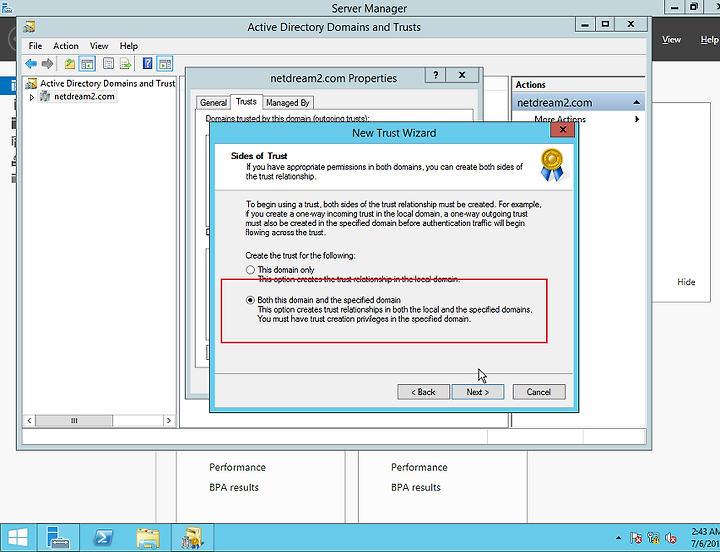Click the network status tray icon
This screenshot has height=552, width=720.
tap(653, 538)
